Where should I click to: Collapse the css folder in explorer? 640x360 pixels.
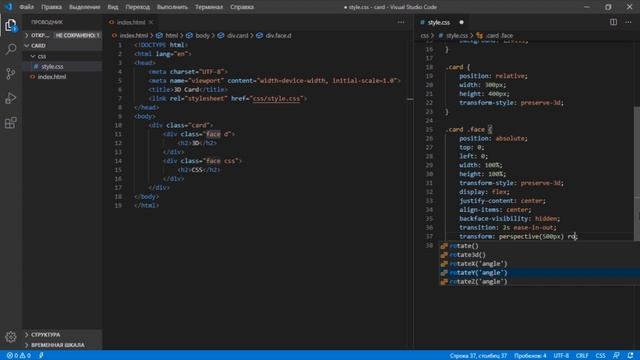tap(62, 56)
